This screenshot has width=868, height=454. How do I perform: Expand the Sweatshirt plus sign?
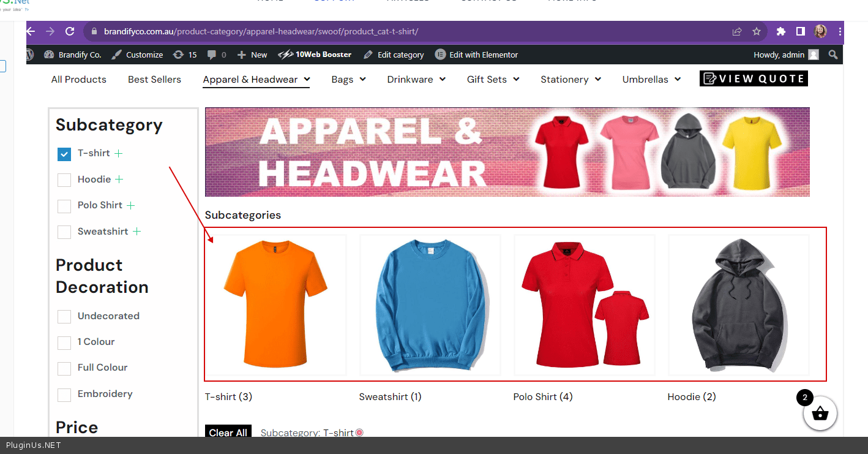coord(137,232)
